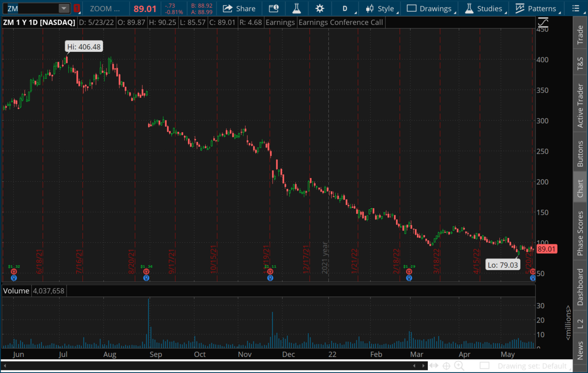Click the red earnings call icon below $1.36
The height and width of the screenshot is (373, 588).
[x=146, y=272]
